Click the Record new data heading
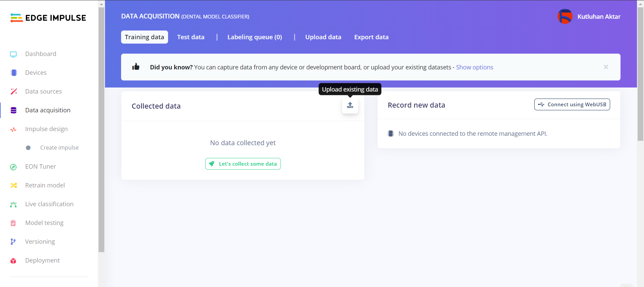This screenshot has width=644, height=287. pos(416,105)
